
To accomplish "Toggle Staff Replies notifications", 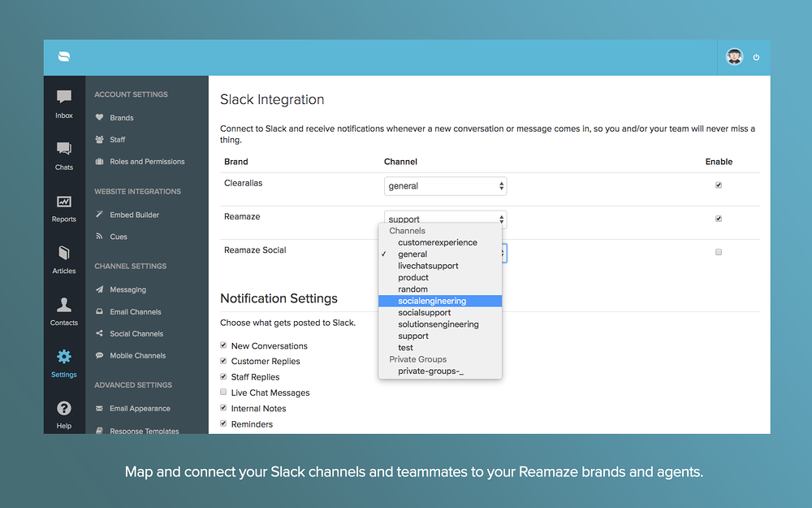I will 223,376.
